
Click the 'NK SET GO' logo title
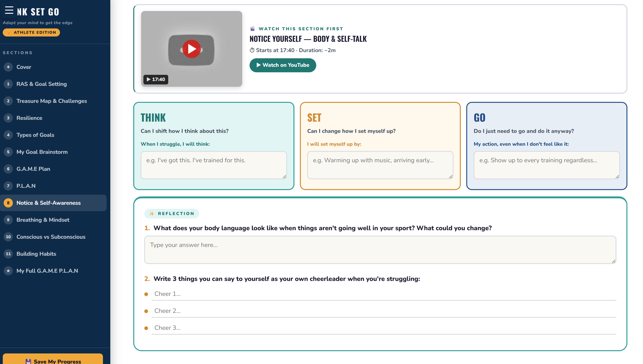38,12
